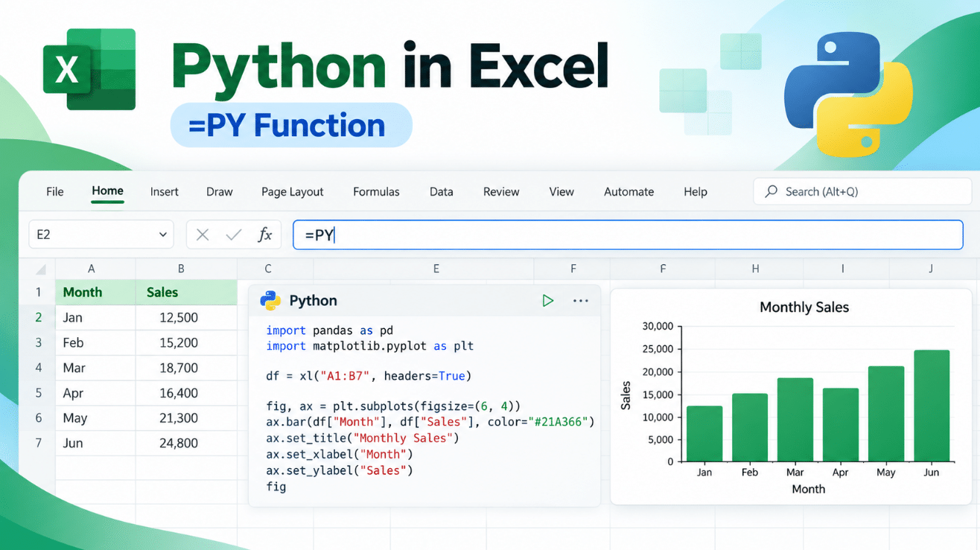980x550 pixels.
Task: Click the Cancel X icon in formula bar
Action: point(203,235)
